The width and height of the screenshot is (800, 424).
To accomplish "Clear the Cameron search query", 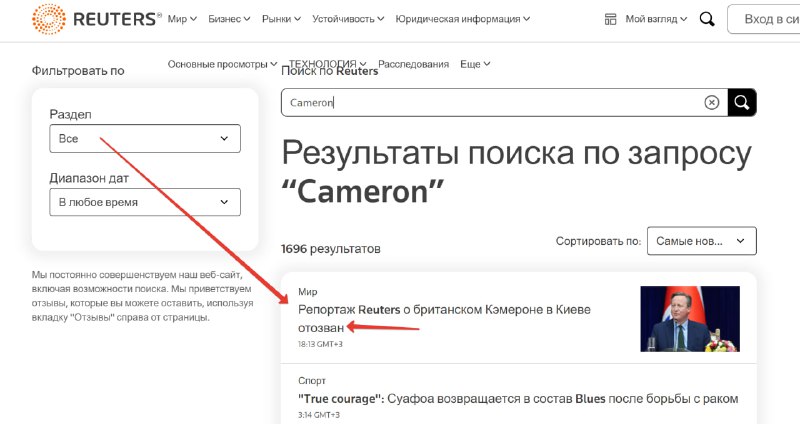I will pos(711,103).
